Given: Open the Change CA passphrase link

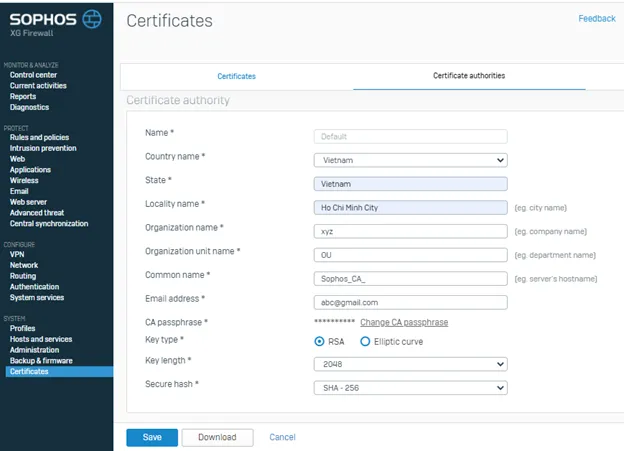Looking at the screenshot, I should click(x=404, y=323).
